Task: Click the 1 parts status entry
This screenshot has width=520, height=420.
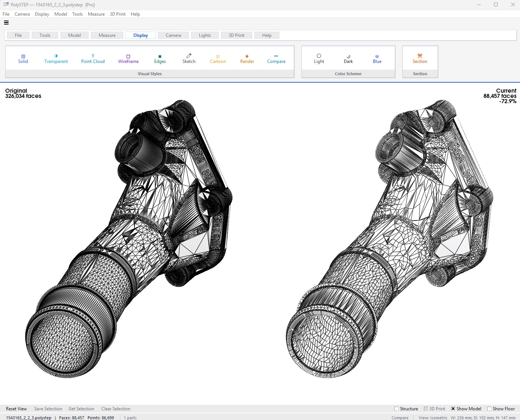Action: (130, 418)
